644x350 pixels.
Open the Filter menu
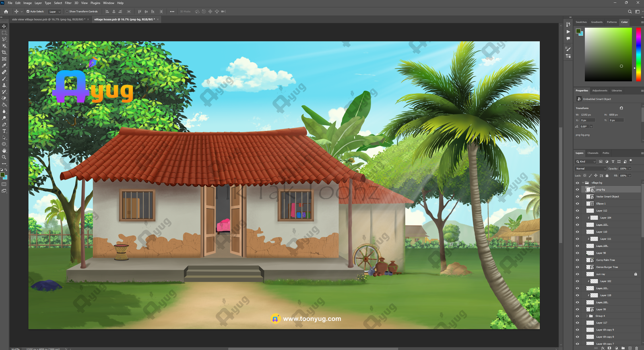[x=68, y=3]
